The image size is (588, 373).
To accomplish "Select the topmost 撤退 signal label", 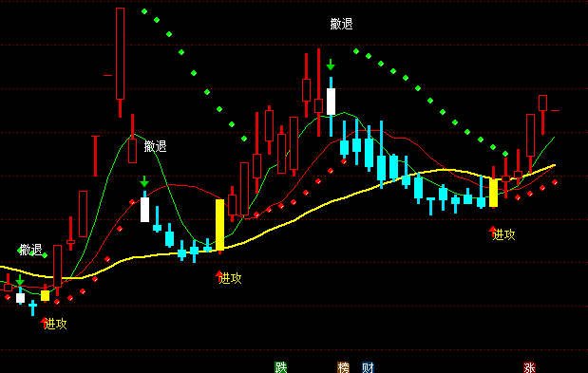I will [342, 24].
